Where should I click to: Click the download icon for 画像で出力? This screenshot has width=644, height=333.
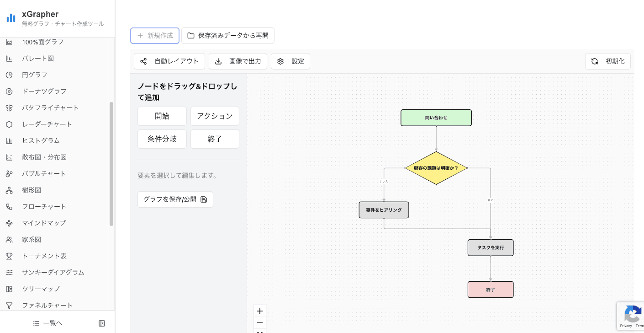point(218,61)
